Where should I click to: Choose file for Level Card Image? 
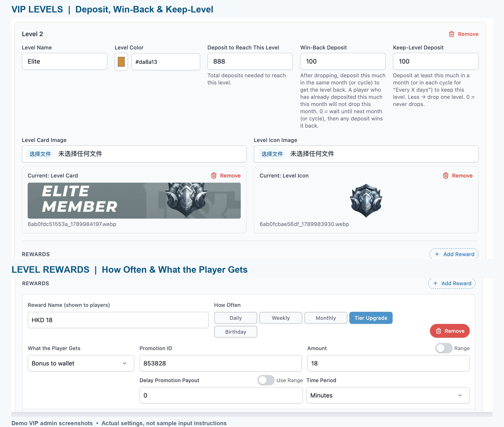click(x=40, y=154)
